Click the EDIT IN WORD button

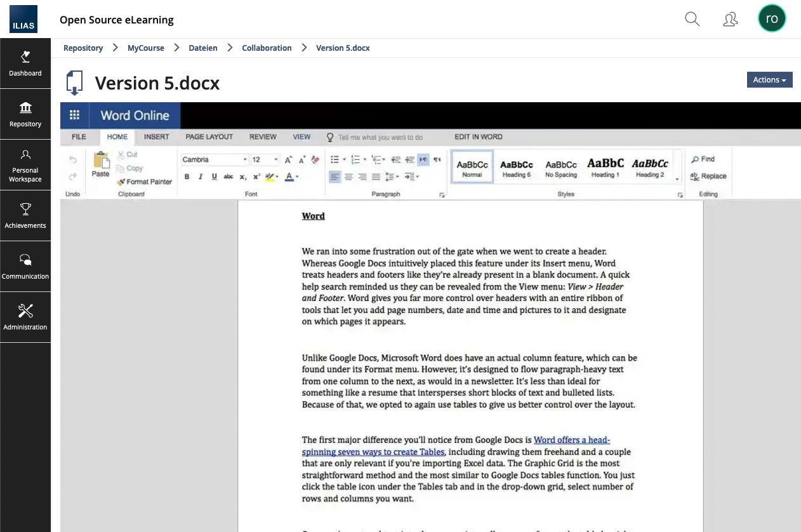coord(478,136)
